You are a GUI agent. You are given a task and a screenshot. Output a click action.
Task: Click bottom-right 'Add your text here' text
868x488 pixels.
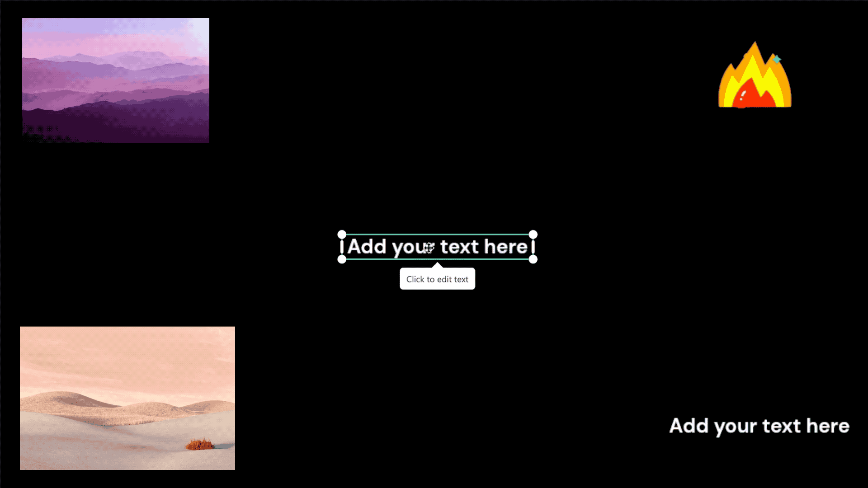[x=758, y=425]
